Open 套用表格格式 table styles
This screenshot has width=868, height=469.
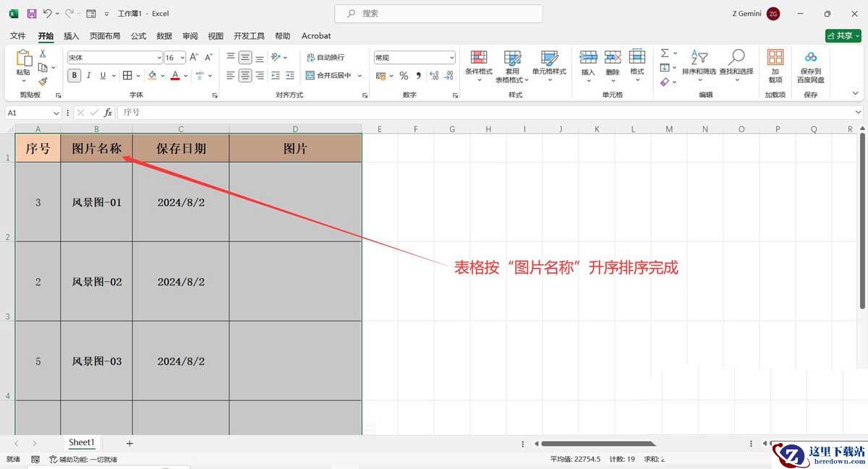512,66
